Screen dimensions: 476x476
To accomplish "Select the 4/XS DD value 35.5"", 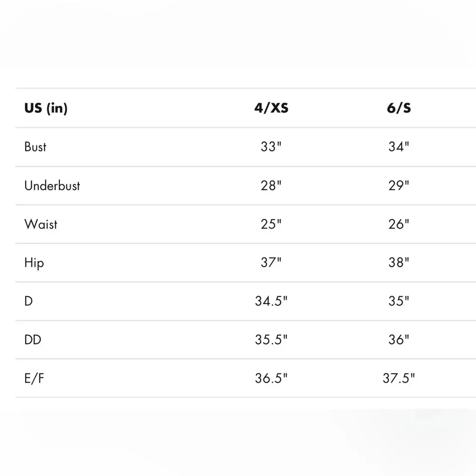I will [271, 339].
